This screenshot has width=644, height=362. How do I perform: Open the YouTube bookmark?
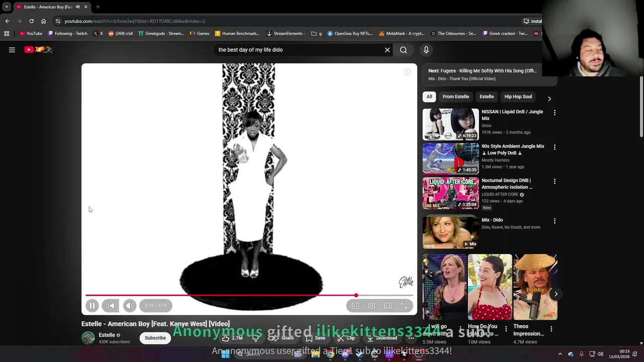click(x=31, y=34)
